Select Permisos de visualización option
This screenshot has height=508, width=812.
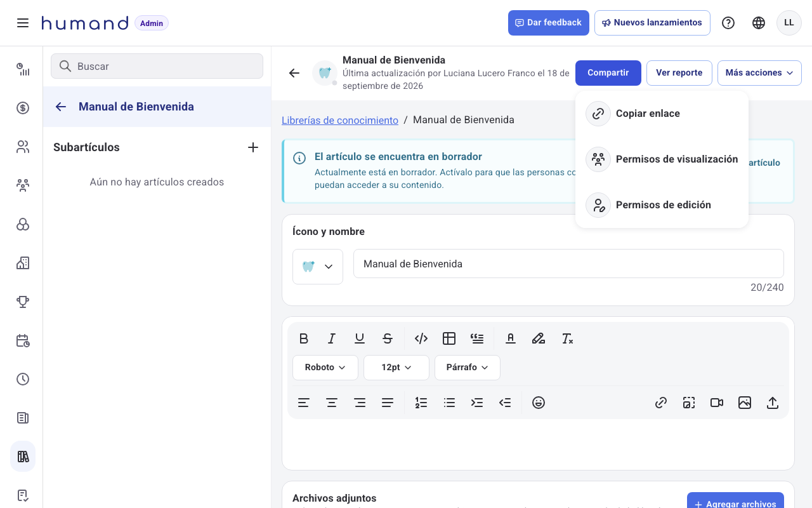(662, 159)
